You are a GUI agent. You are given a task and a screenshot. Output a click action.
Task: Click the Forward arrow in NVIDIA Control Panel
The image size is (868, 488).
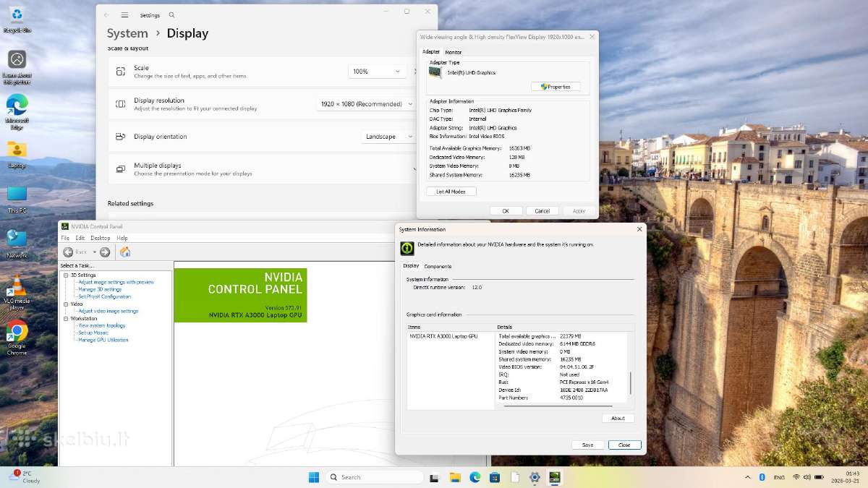tap(105, 252)
